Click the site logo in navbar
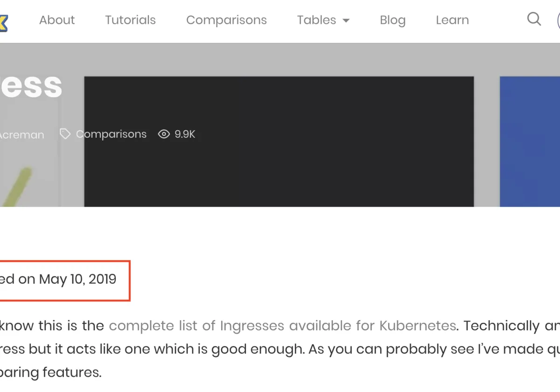Image resolution: width=560 pixels, height=392 pixels. click(4, 22)
